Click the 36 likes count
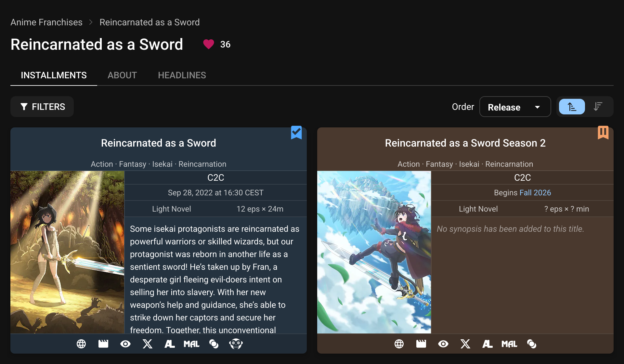 [x=225, y=45]
